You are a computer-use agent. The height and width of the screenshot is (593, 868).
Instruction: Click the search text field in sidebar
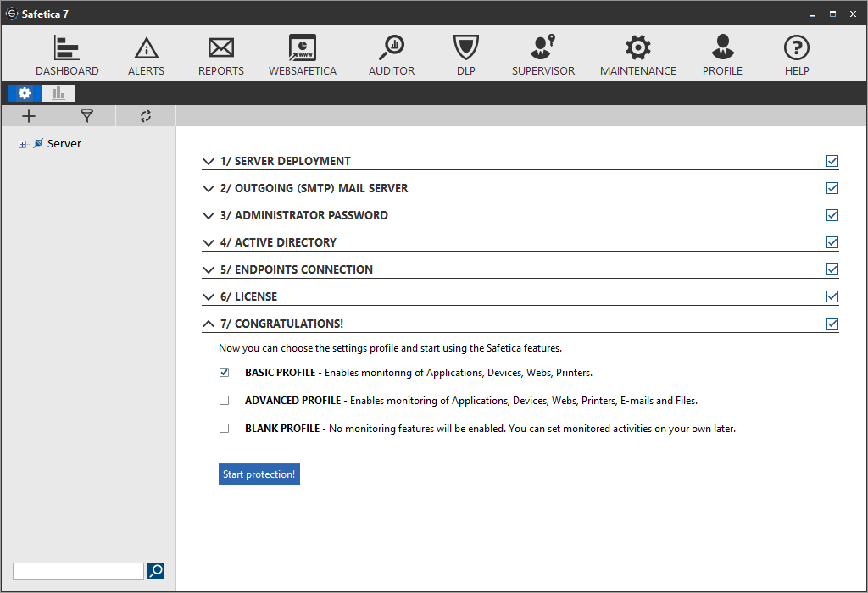pos(78,572)
